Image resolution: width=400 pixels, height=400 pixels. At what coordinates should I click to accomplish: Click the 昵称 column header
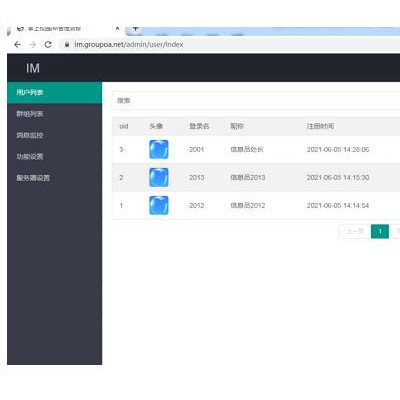click(x=237, y=126)
